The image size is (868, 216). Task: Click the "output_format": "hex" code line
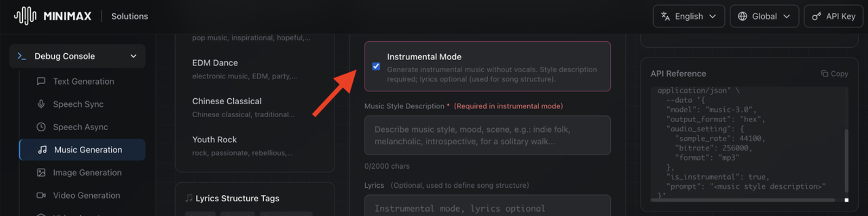point(716,119)
